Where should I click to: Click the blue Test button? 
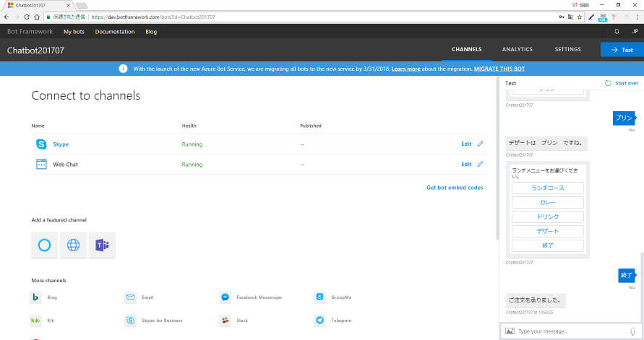pos(622,50)
